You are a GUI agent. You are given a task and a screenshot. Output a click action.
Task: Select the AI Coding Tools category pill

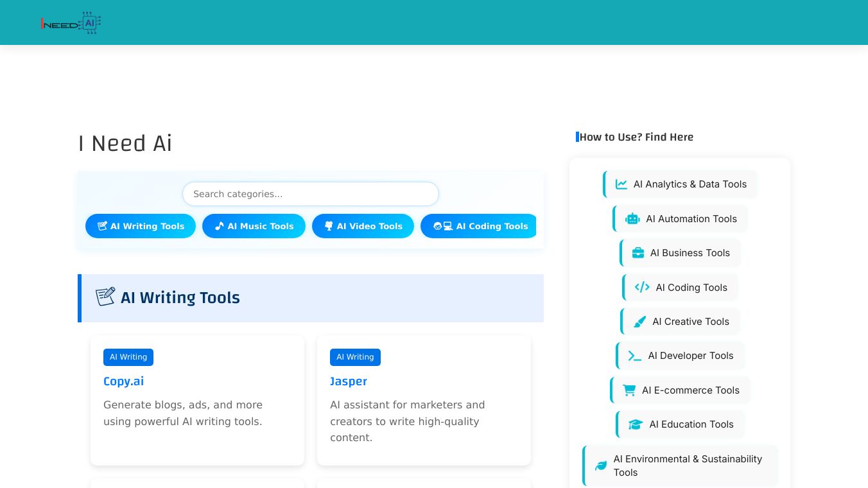pos(478,226)
